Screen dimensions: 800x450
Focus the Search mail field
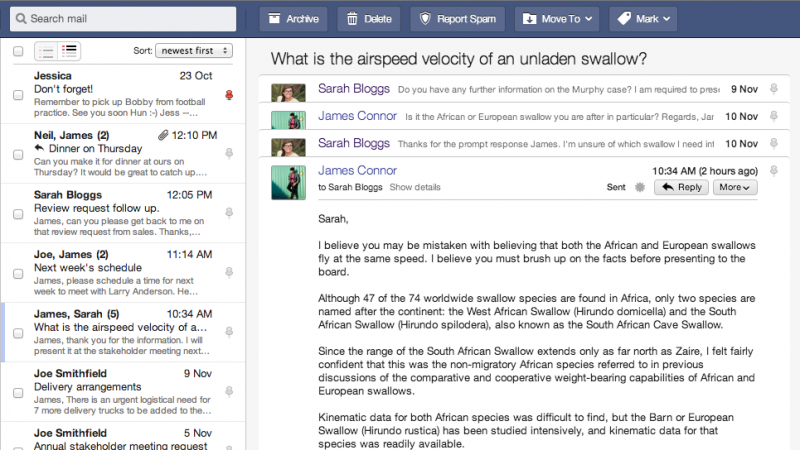[x=123, y=19]
